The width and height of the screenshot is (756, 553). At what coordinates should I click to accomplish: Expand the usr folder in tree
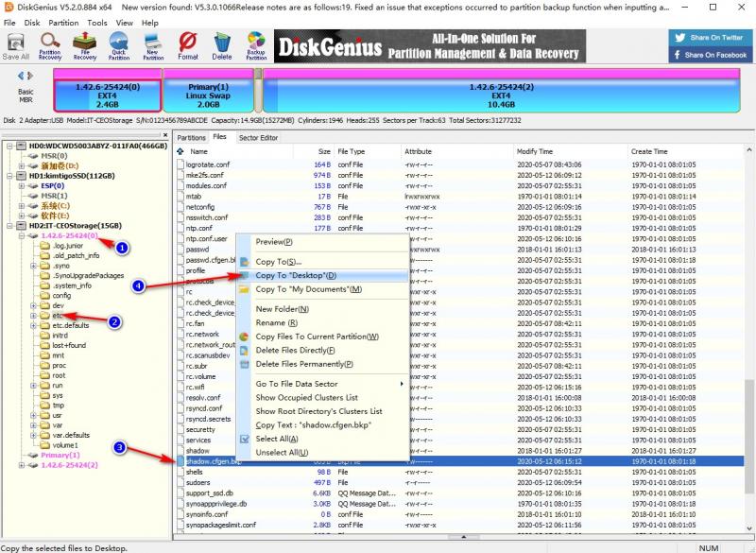coord(34,415)
